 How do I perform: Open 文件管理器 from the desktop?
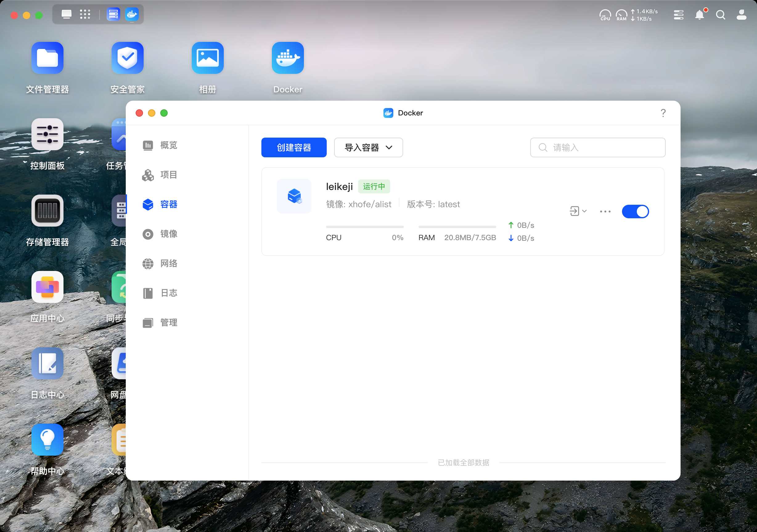[47, 58]
